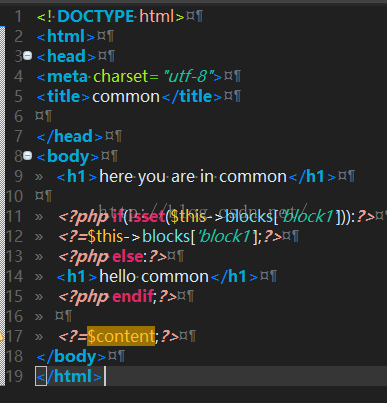Viewport: 387px width, 403px height.
Task: Click the closing head tag on line 7
Action: 69,136
